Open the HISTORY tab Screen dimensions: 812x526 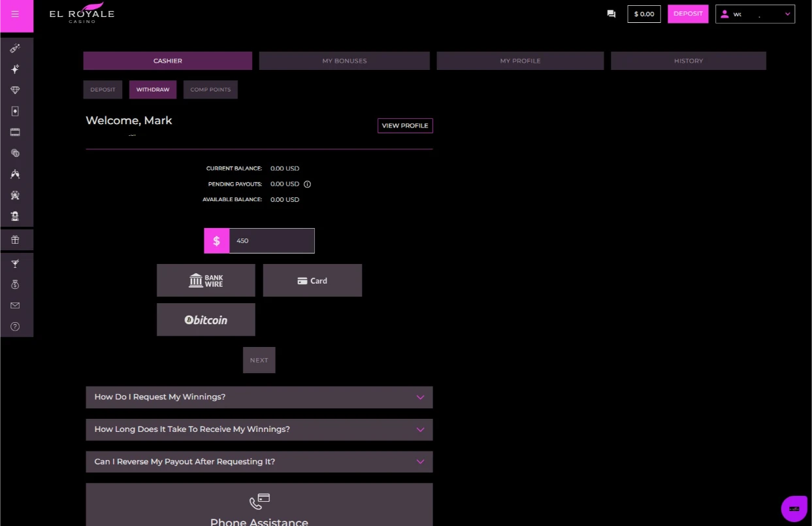(x=689, y=61)
